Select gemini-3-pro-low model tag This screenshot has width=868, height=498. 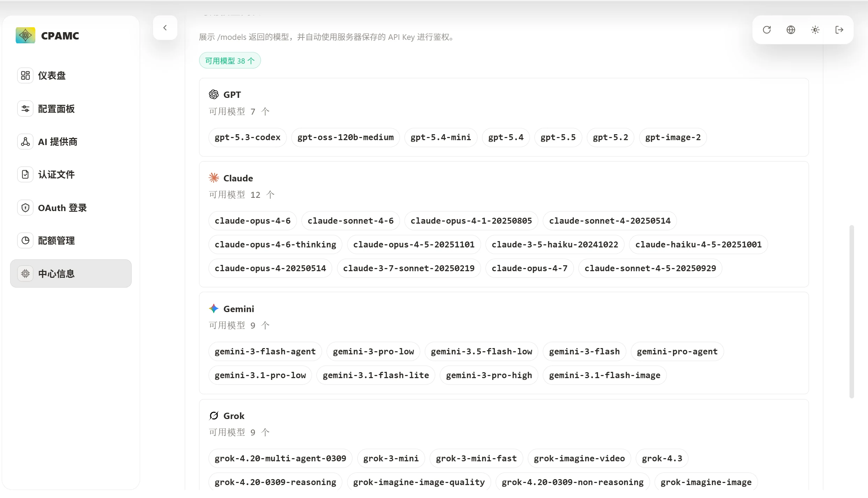click(373, 351)
